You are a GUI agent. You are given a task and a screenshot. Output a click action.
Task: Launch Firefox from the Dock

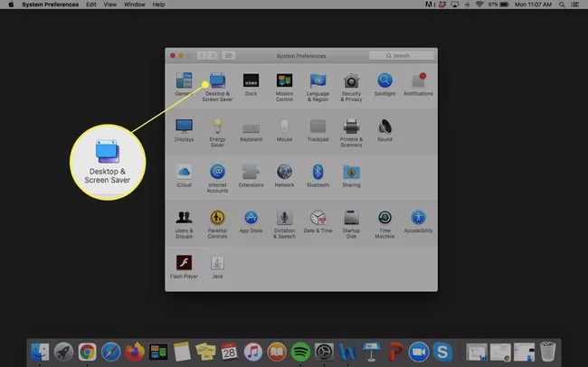(x=135, y=352)
